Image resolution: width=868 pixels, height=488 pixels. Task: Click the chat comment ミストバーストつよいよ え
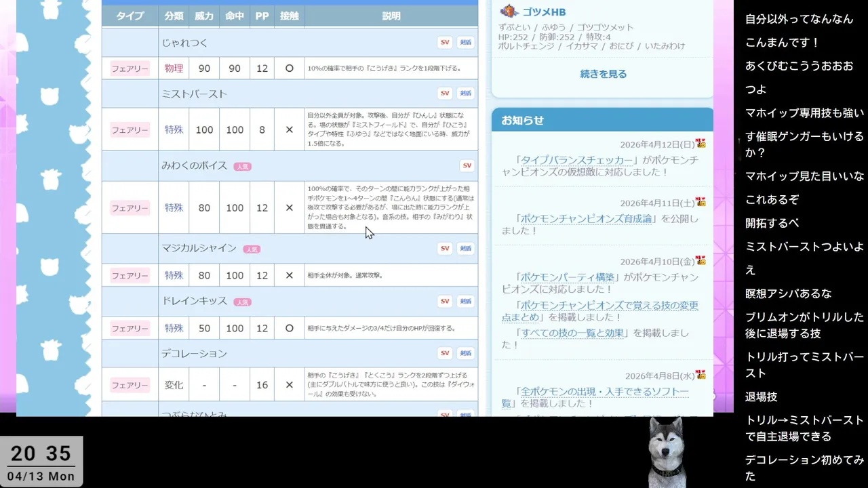coord(804,258)
